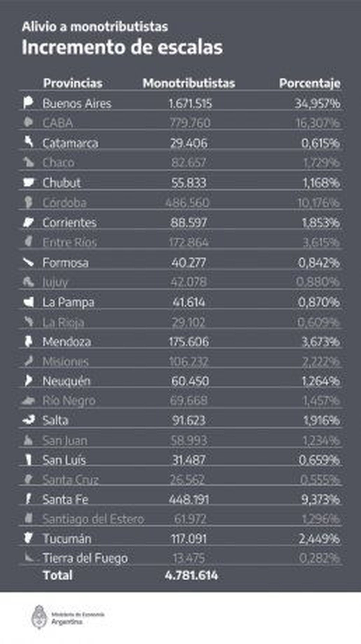Image resolution: width=361 pixels, height=644 pixels.
Task: Click the Incremento de escalas title
Action: point(122,47)
